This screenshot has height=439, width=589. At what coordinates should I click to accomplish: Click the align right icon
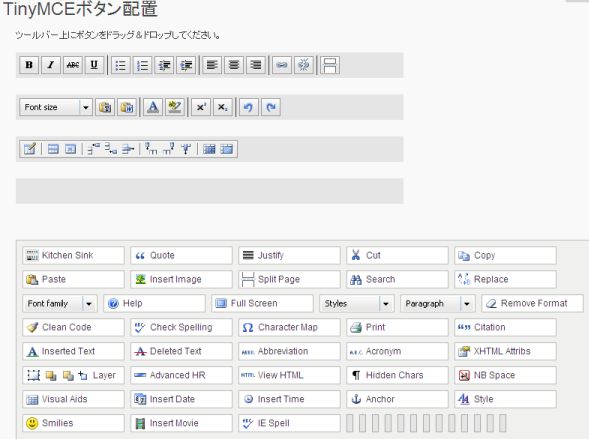255,65
